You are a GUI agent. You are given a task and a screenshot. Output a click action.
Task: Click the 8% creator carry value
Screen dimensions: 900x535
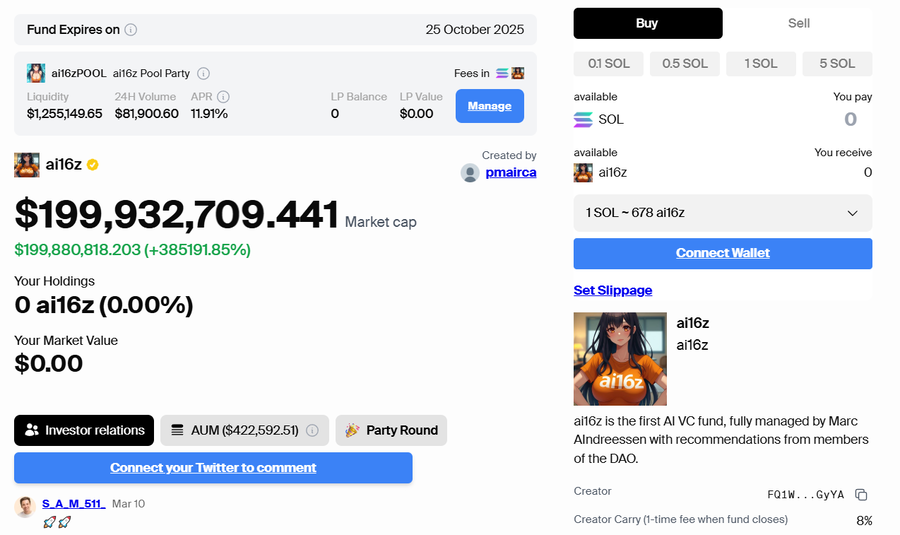pyautogui.click(x=864, y=521)
